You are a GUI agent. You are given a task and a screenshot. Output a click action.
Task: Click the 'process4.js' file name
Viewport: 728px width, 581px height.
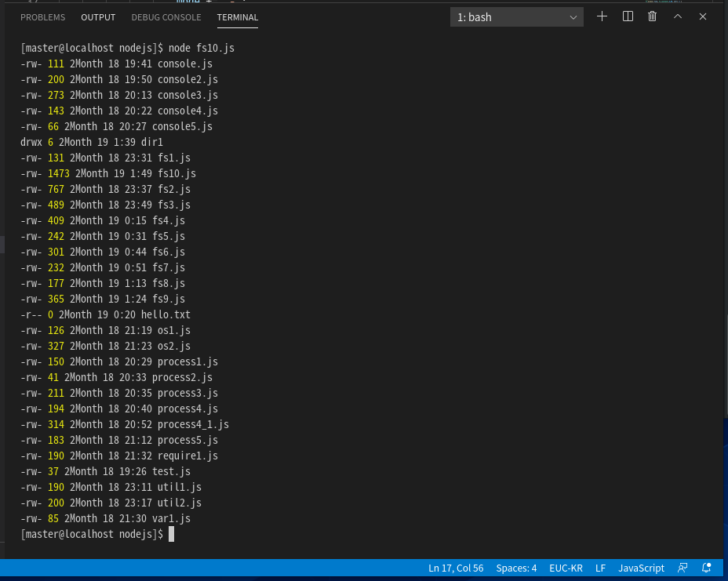187,409
